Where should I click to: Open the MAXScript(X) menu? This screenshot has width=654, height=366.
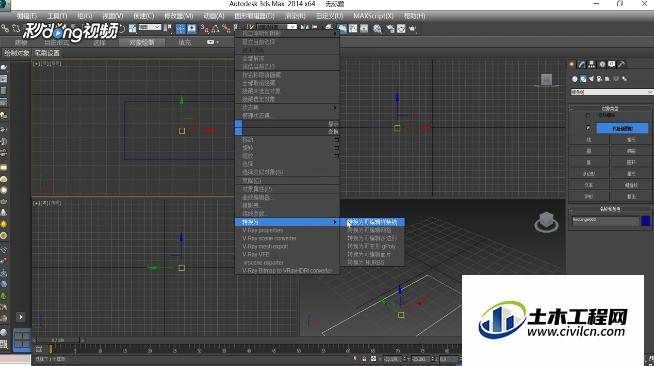click(373, 16)
